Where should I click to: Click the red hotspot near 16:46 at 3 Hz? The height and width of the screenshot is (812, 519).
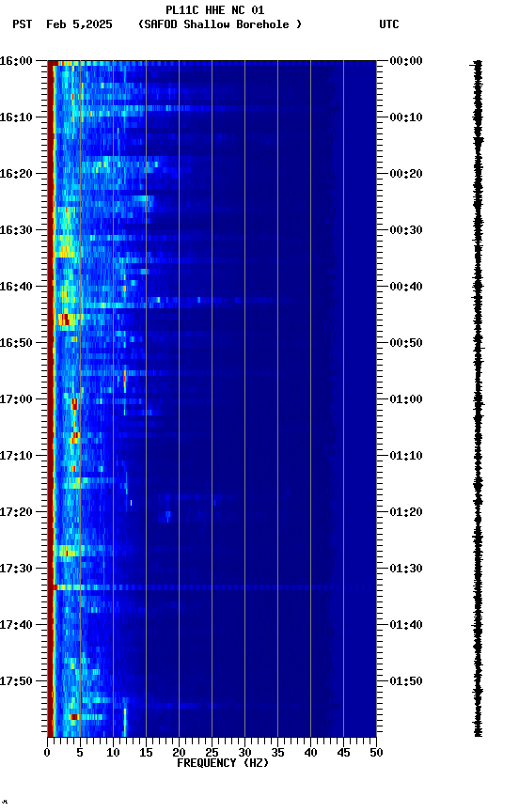point(64,320)
